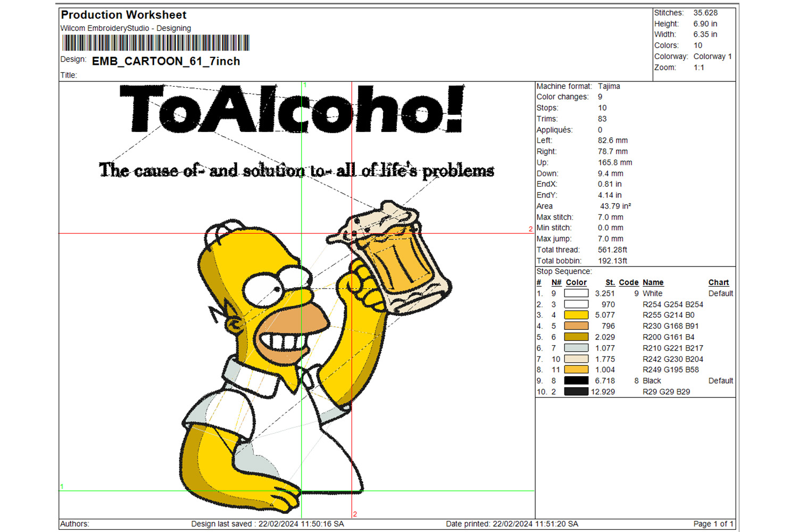799x532 pixels.
Task: Click the R29 G29 B29 dark swatch
Action: tap(576, 392)
